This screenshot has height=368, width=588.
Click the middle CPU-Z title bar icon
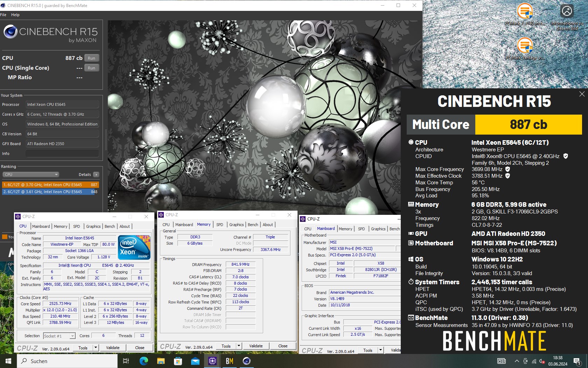161,215
